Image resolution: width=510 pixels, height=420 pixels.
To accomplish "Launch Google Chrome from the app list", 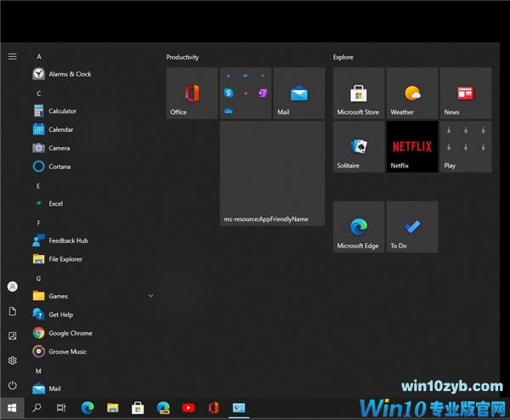I will (70, 333).
